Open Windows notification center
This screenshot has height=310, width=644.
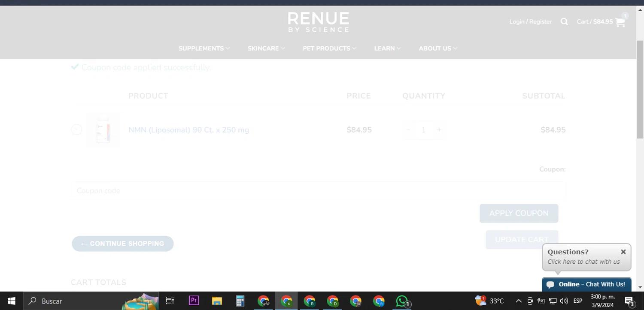[629, 301]
